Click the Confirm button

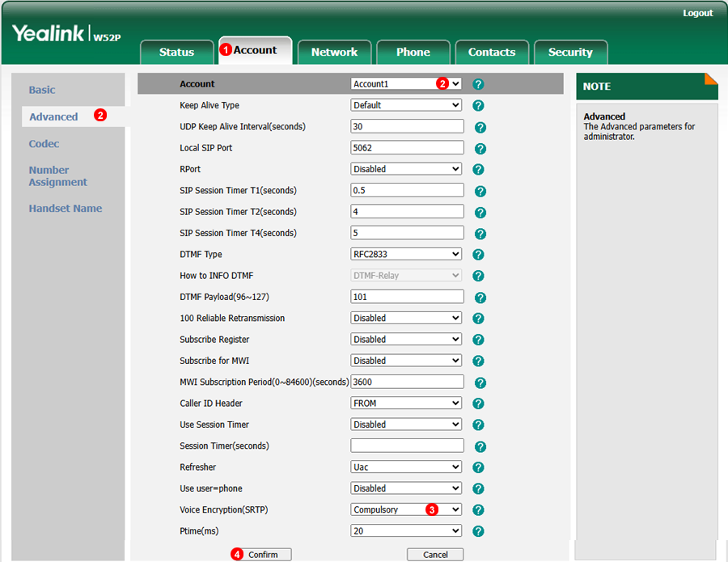(261, 555)
